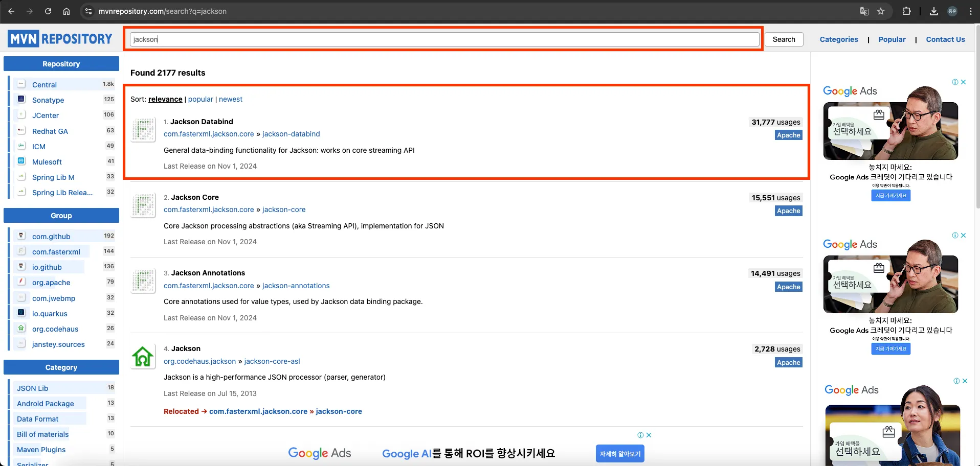
Task: Click Apache license badge for Jackson Annotations
Action: 789,287
